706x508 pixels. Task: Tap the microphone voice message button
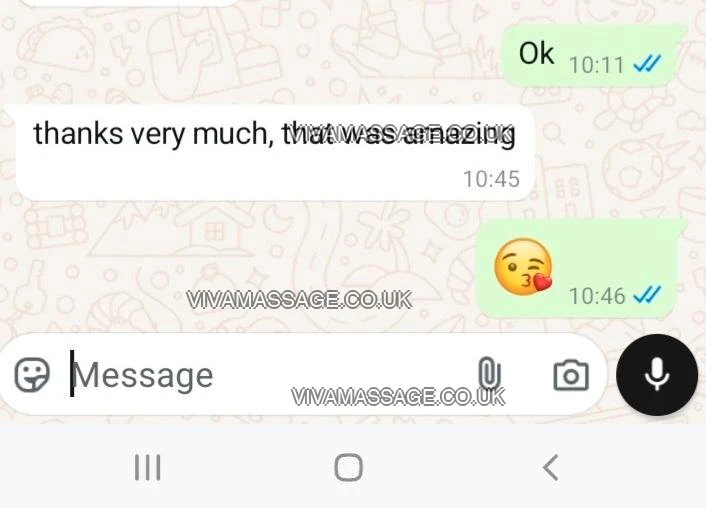click(656, 374)
